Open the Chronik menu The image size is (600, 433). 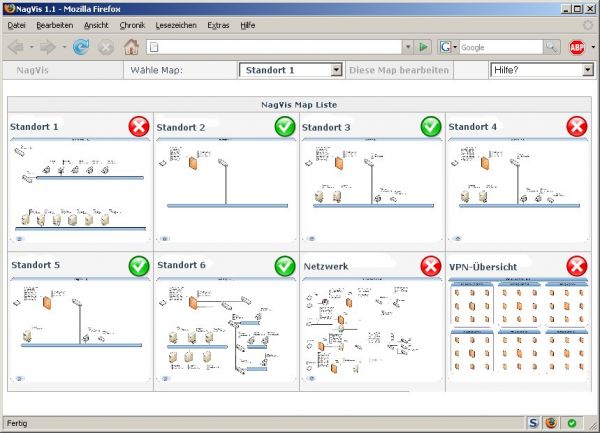pyautogui.click(x=131, y=24)
